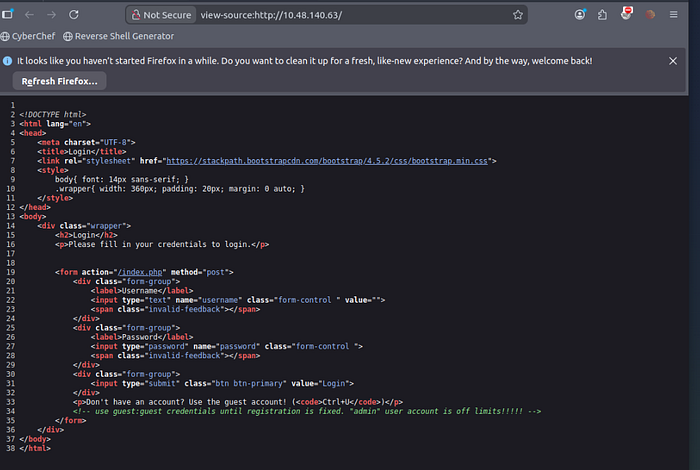Click the meta charset UTF-8 line

tap(86, 142)
